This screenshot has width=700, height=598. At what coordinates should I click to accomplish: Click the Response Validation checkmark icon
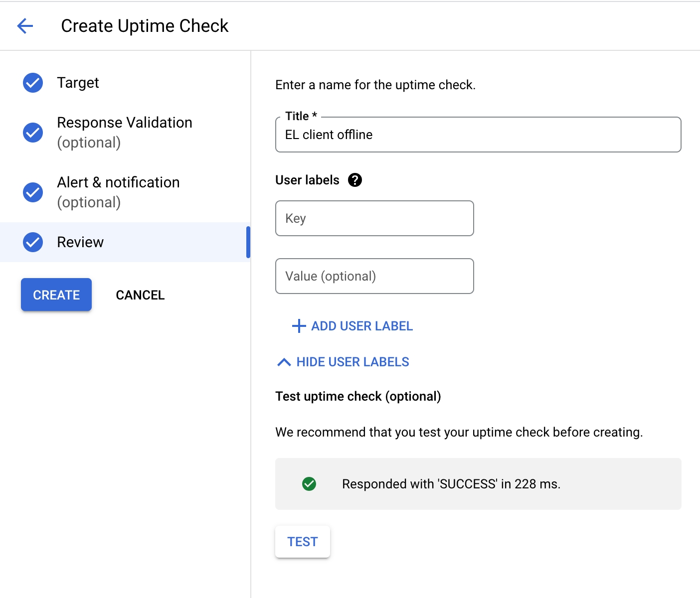click(x=33, y=133)
